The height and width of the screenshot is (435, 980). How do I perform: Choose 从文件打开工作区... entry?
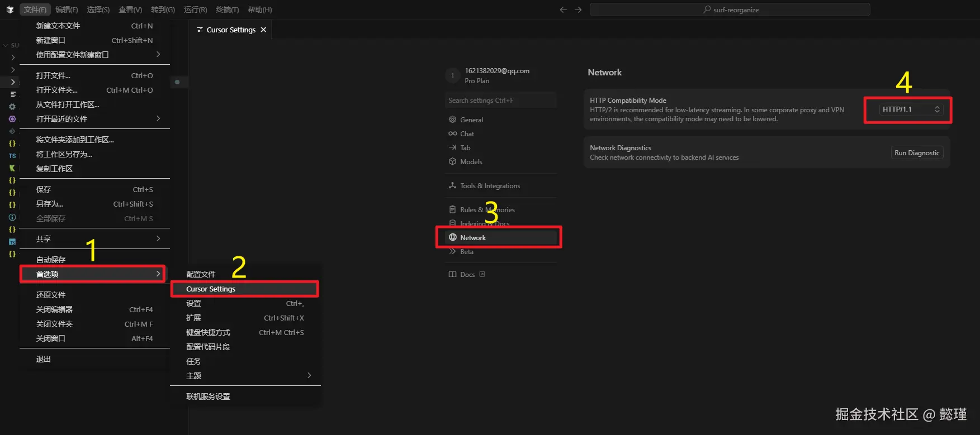[94, 104]
